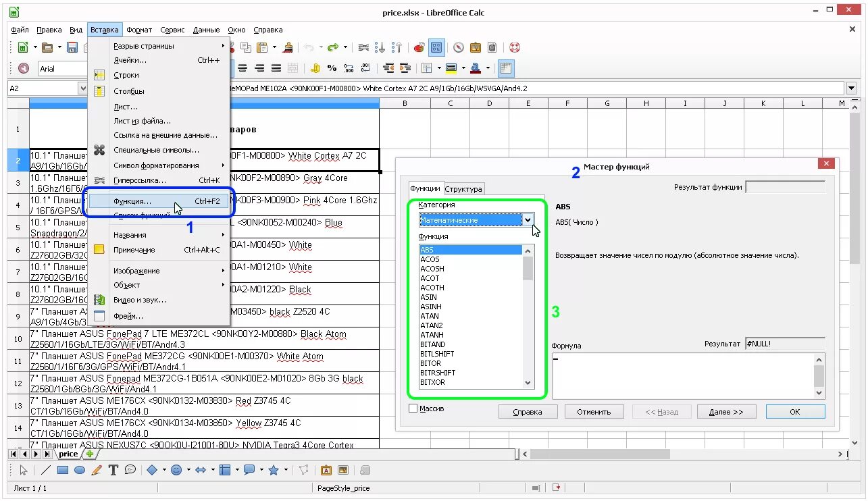Select the Line drawing tool
The image size is (868, 501).
coord(46,470)
